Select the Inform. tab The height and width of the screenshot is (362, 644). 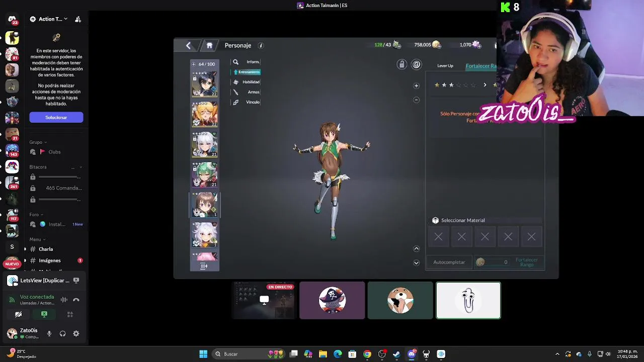coord(246,62)
